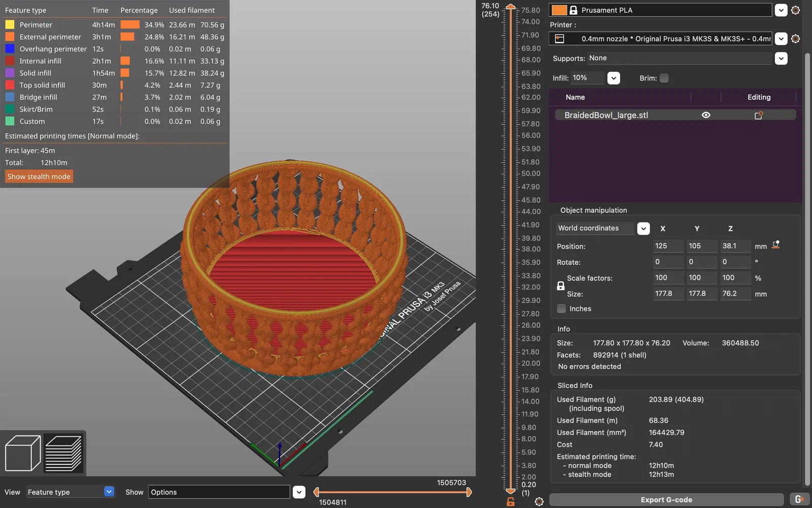Click the Bridge infill blue legend swatch

(10, 97)
